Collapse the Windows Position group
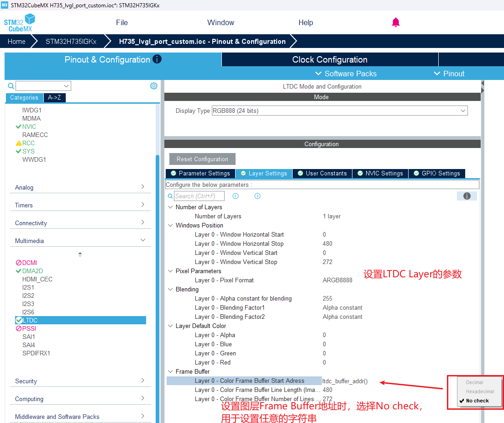This screenshot has width=504, height=423. [170, 226]
